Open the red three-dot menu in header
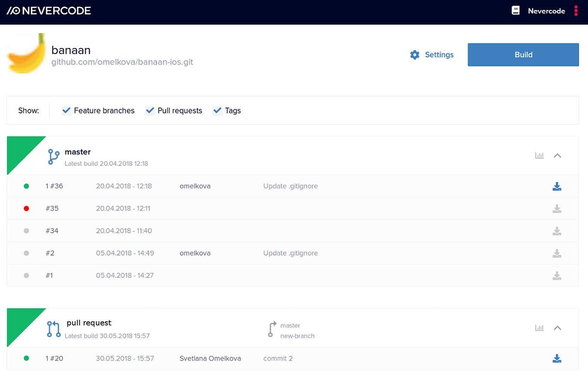Image resolution: width=588 pixels, height=382 pixels. pos(576,11)
